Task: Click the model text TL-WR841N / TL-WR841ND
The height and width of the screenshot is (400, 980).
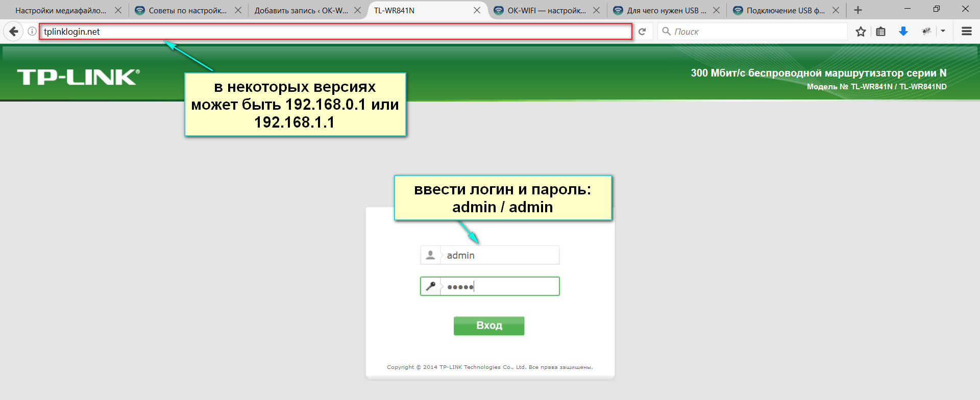Action: click(x=876, y=87)
